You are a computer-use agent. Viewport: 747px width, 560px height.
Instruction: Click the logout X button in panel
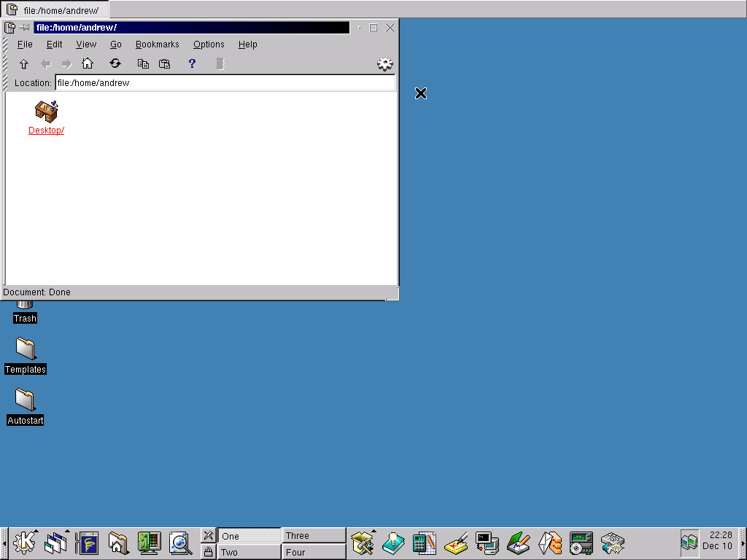[208, 536]
